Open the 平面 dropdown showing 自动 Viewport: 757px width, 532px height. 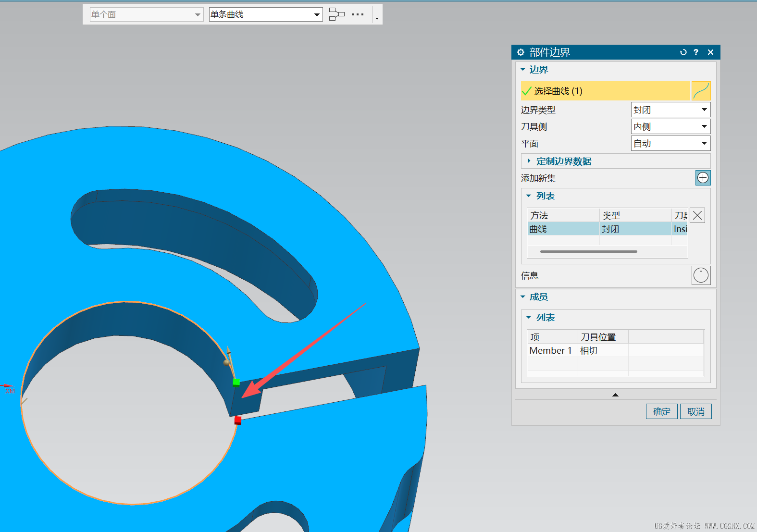670,143
